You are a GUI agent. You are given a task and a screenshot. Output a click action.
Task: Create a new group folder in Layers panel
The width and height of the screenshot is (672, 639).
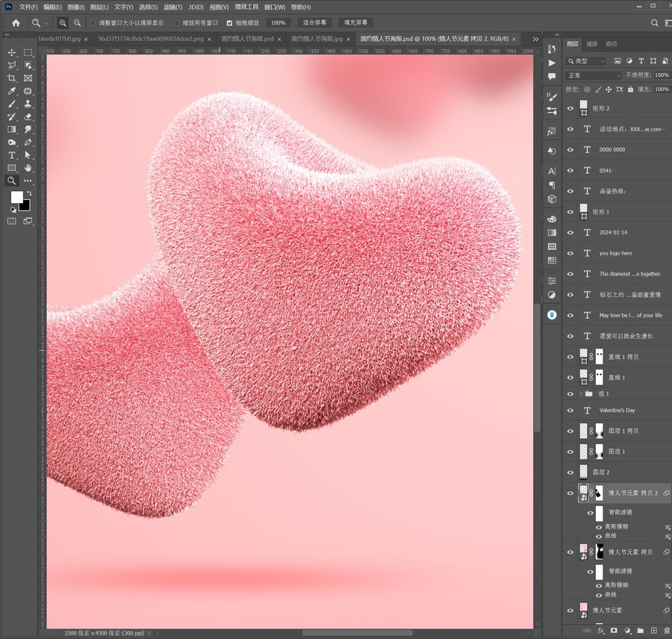pos(641,631)
